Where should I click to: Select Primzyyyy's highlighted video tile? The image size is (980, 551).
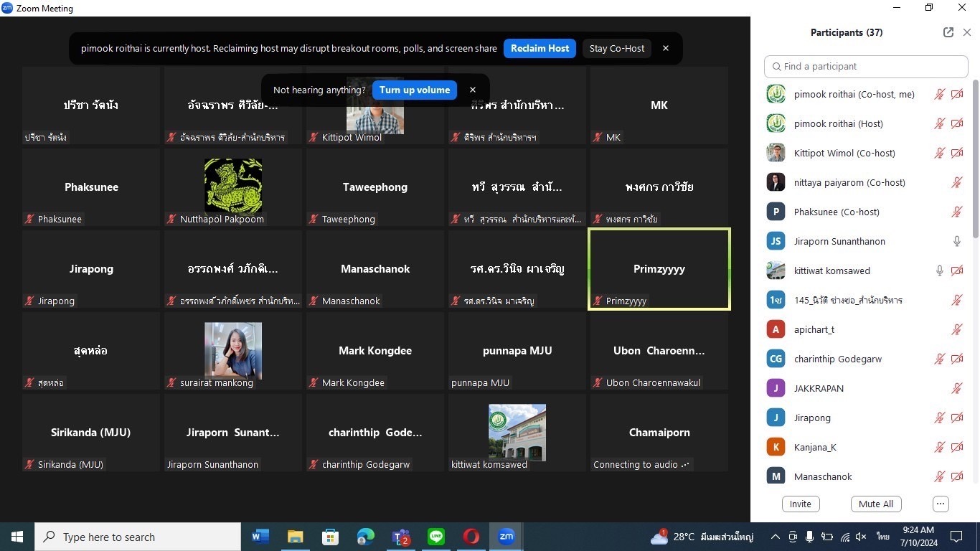pos(659,269)
